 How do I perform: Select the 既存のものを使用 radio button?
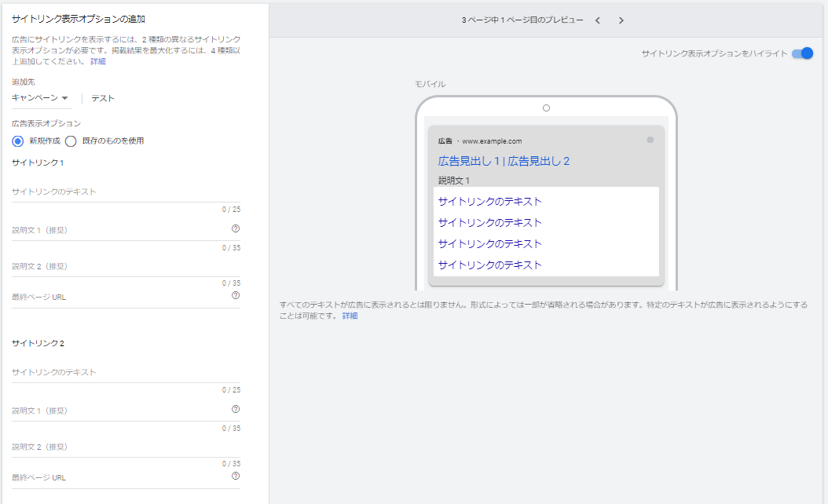pyautogui.click(x=71, y=141)
